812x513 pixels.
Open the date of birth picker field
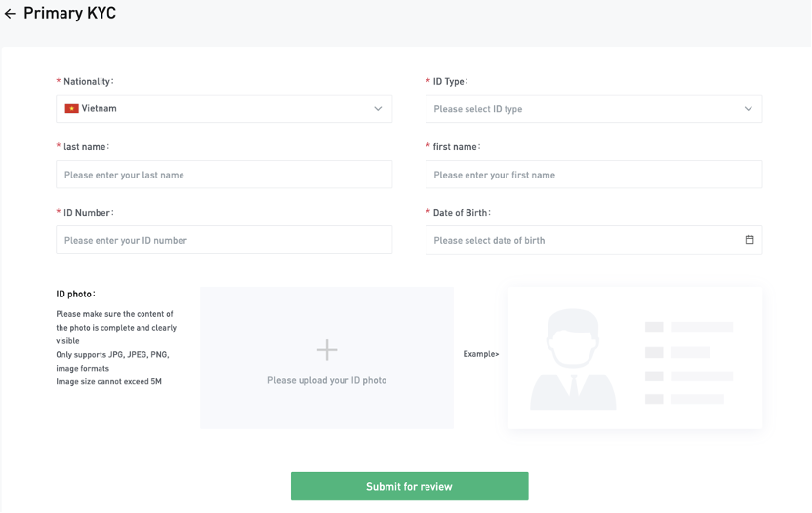click(594, 240)
